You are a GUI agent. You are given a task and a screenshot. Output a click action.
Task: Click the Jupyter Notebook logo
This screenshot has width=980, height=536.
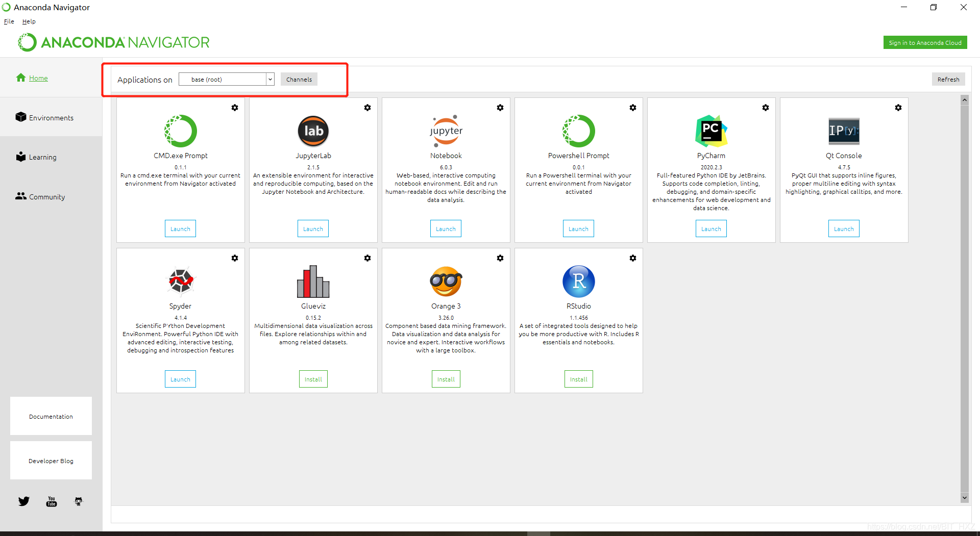(446, 131)
